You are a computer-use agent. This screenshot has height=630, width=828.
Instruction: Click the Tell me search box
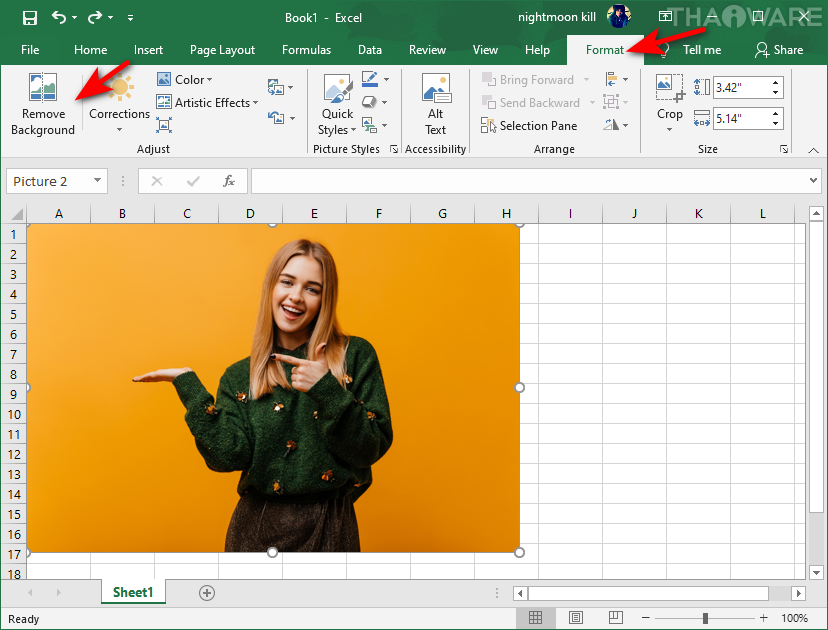pos(701,50)
